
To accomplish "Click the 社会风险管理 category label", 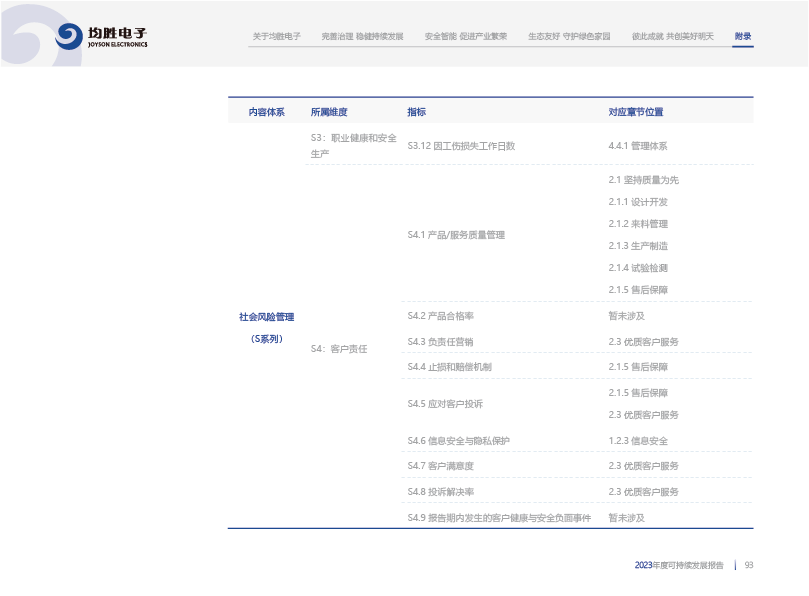I will tap(266, 317).
